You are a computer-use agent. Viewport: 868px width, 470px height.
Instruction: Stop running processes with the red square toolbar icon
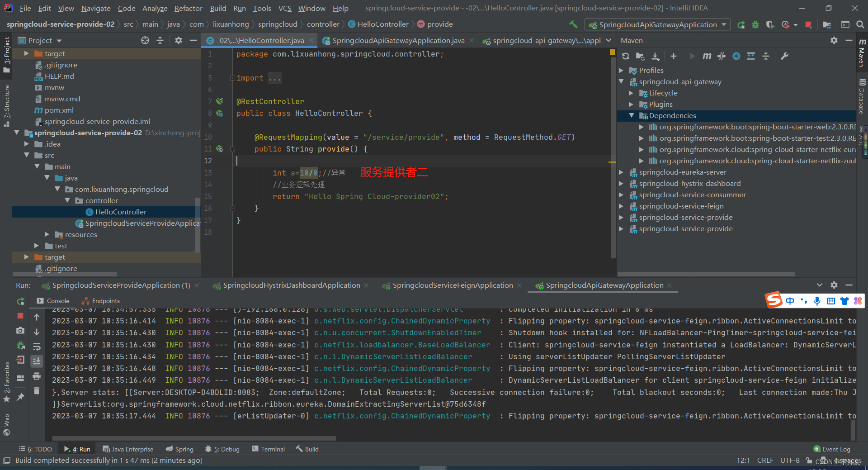pos(808,25)
